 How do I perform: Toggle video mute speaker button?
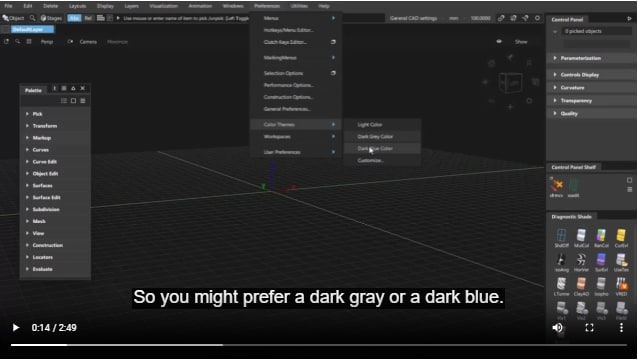point(557,327)
